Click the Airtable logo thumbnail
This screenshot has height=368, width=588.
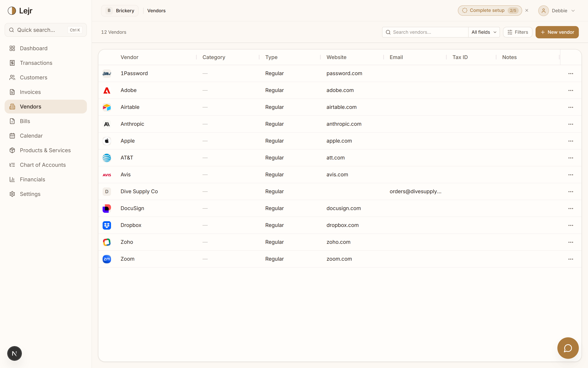107,107
